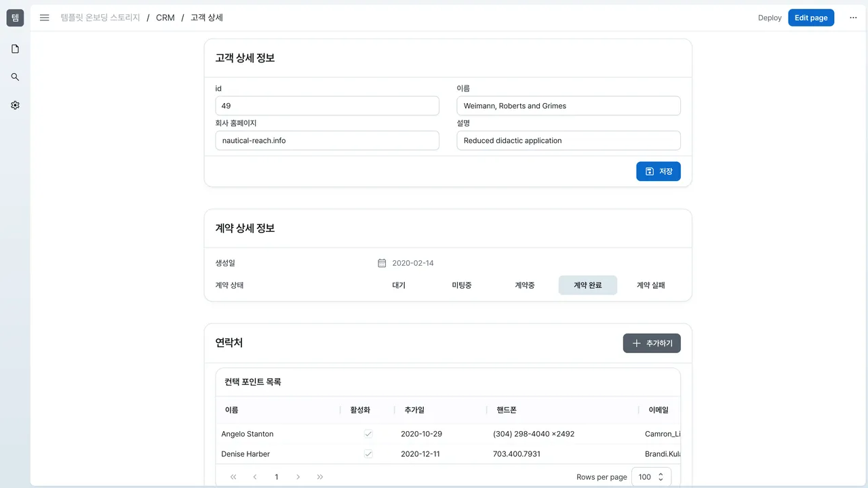This screenshot has width=868, height=488.
Task: Click the Edit page button
Action: click(811, 18)
